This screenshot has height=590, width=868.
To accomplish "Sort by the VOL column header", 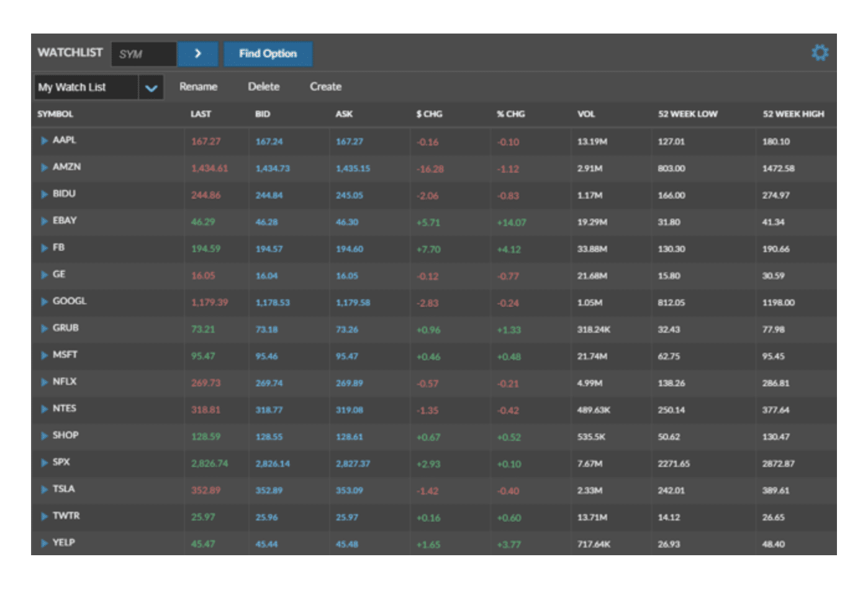I will pos(586,114).
